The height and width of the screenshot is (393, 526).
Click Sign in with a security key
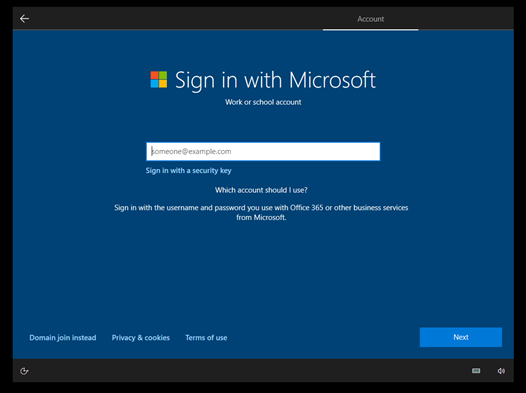pos(188,171)
